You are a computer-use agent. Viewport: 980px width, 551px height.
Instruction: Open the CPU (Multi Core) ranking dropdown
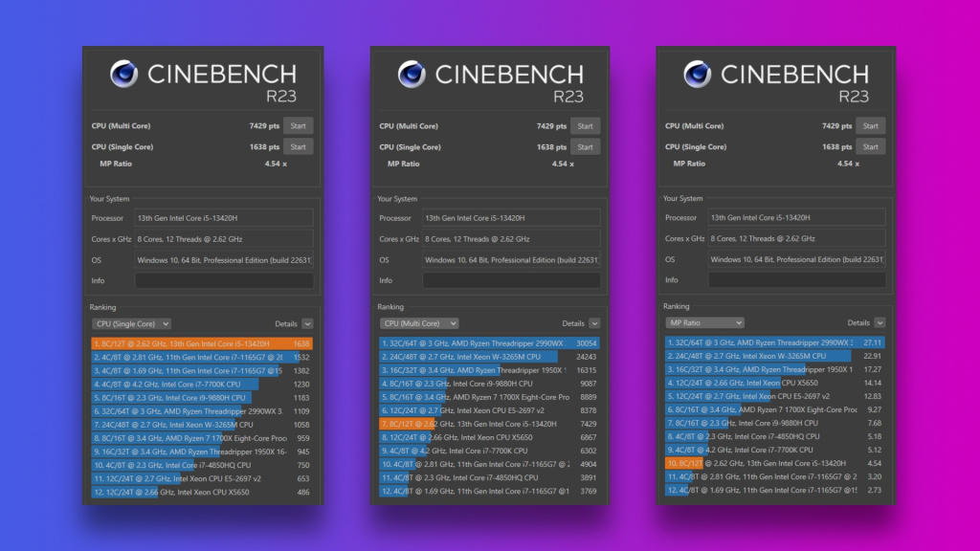(x=418, y=323)
